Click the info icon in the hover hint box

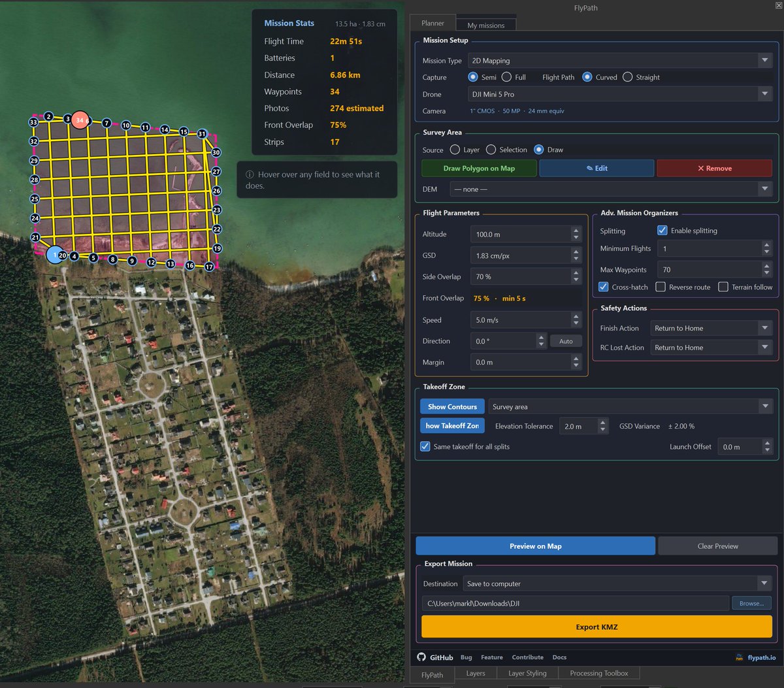(250, 174)
